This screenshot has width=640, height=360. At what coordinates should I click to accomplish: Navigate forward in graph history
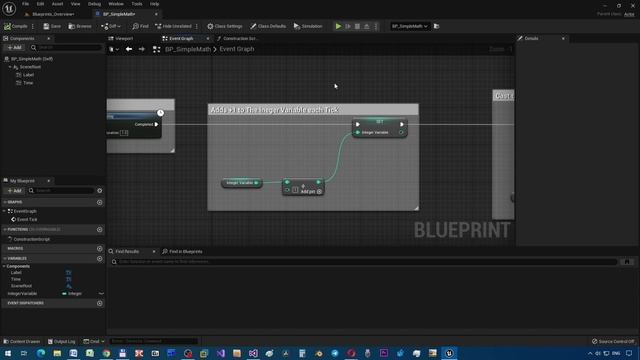(142, 49)
